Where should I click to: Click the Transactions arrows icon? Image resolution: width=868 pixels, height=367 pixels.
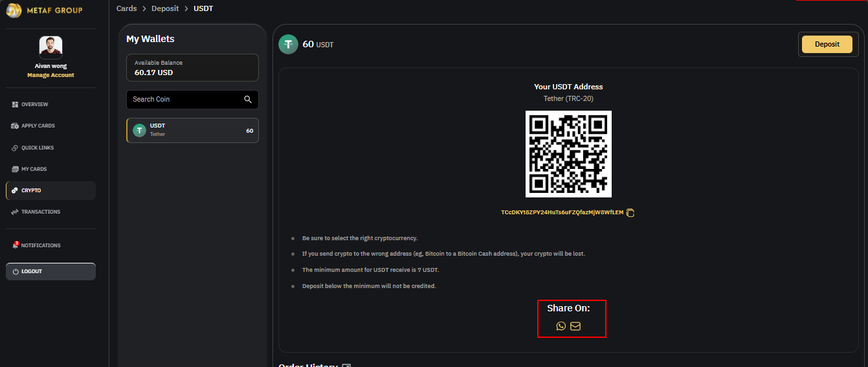[15, 212]
